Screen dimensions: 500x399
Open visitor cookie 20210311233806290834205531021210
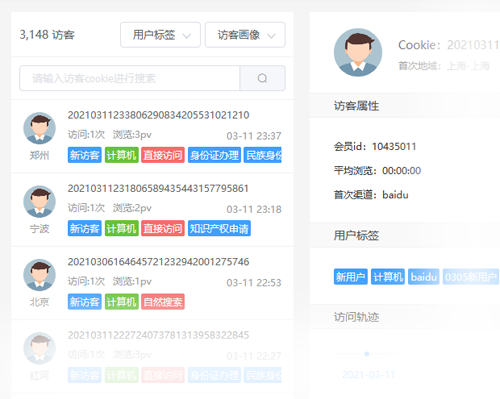click(x=158, y=115)
